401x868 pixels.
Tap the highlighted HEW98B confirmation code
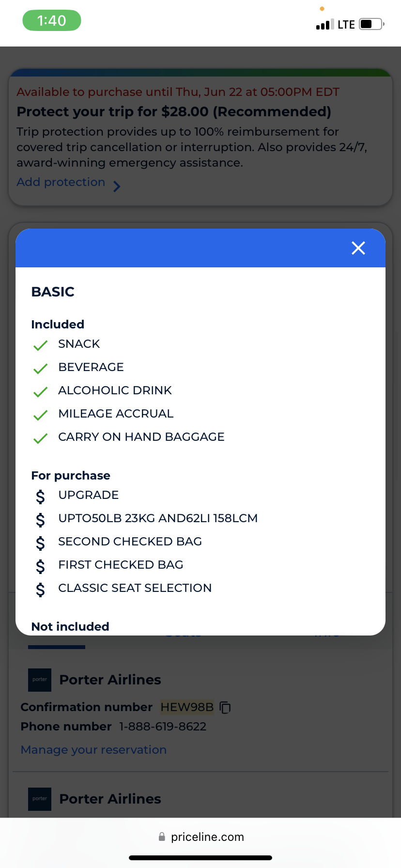[187, 707]
